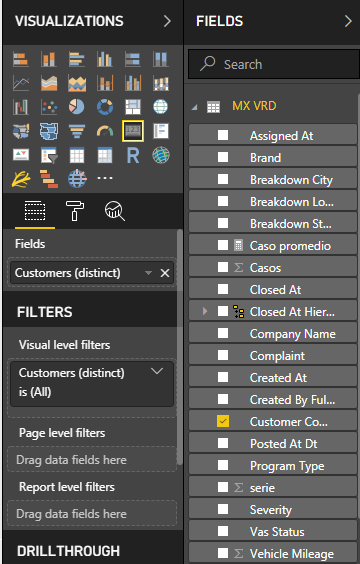
Task: Select the Matrix visual
Action: pyautogui.click(x=105, y=155)
